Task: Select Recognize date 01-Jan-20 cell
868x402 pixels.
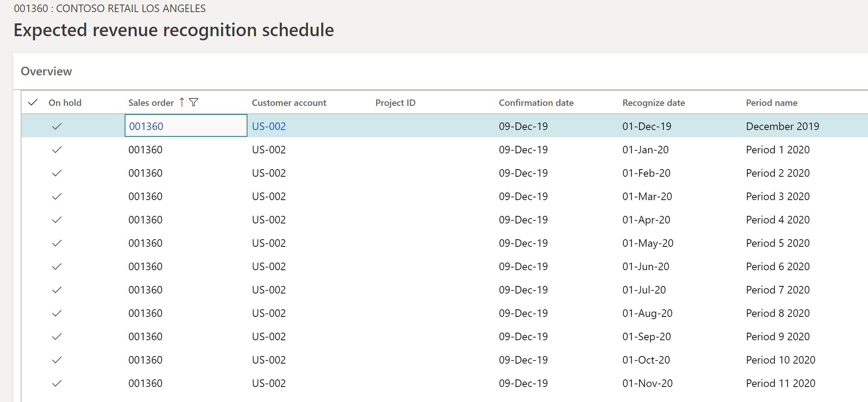Action: (645, 150)
